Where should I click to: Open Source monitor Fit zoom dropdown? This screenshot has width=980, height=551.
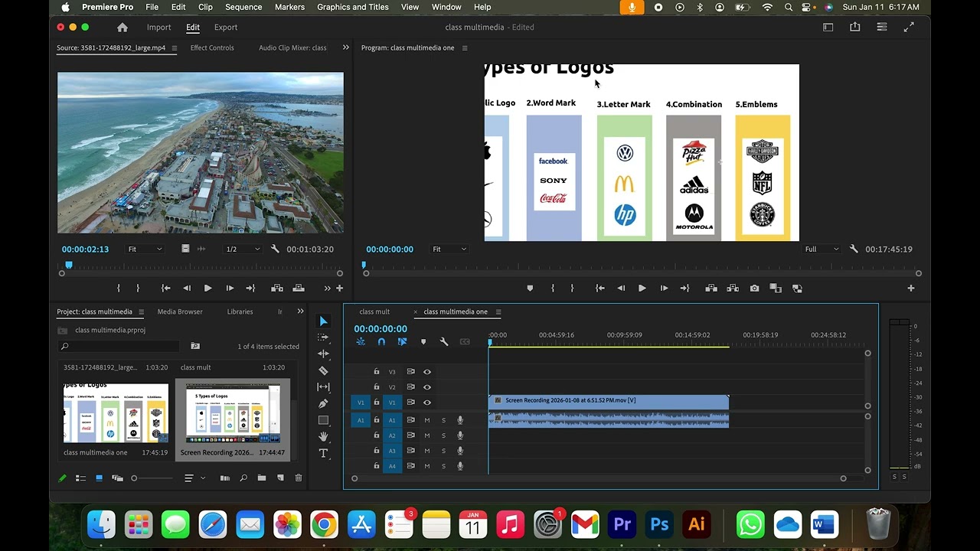145,249
